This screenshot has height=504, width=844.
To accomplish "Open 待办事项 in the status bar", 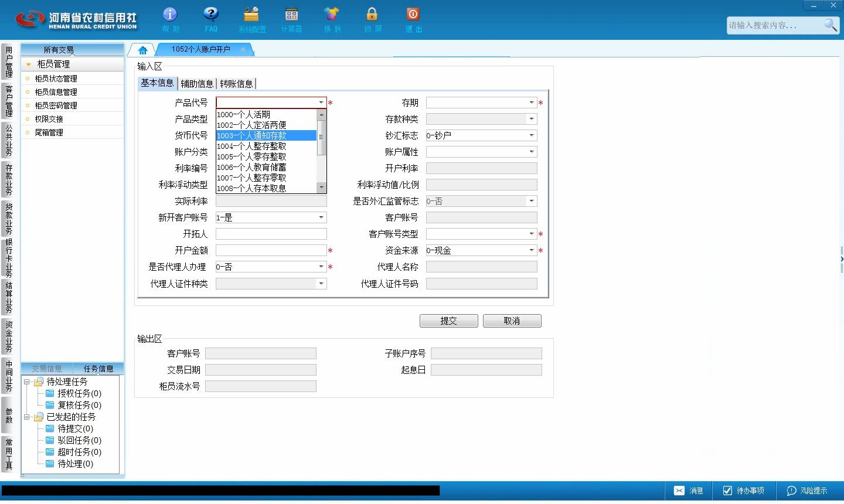I will point(744,491).
